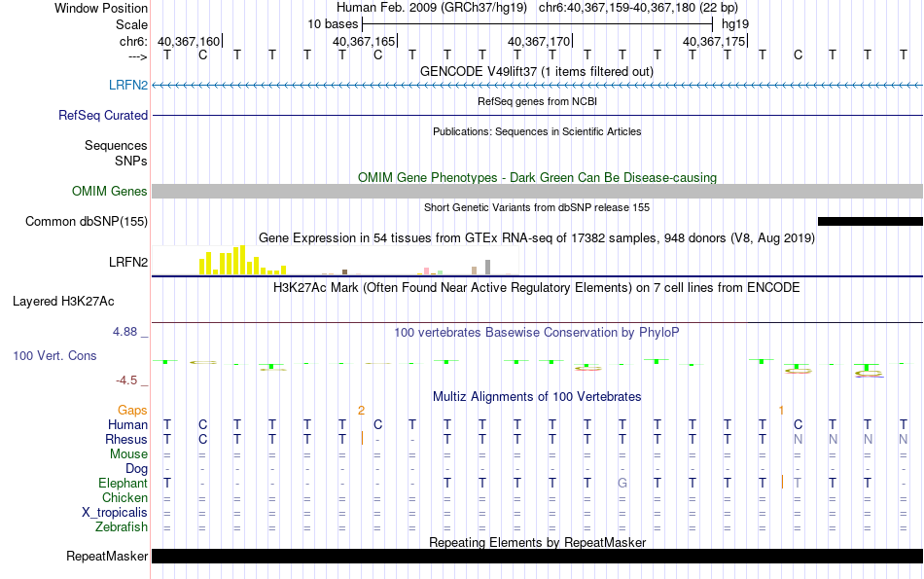This screenshot has height=579, width=924.
Task: Click Publications: Sequences in Scientific Articles title
Action: (537, 131)
